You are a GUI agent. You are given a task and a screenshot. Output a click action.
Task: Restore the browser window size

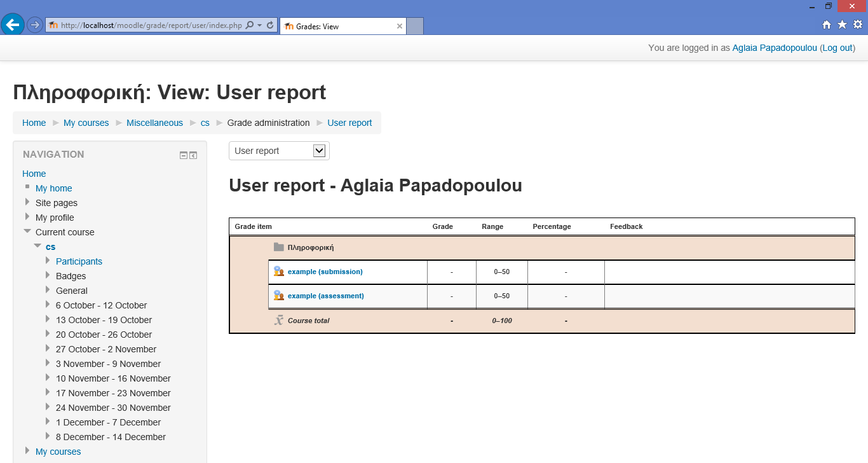tap(829, 6)
